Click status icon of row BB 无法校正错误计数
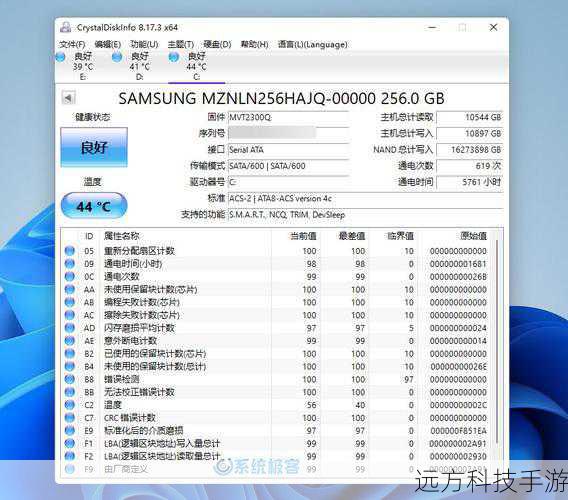 tap(70, 392)
